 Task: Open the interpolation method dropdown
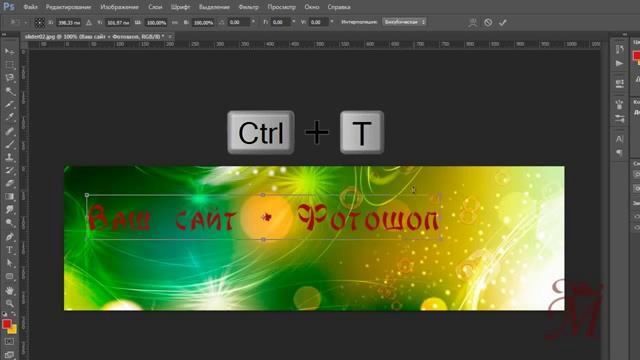(404, 22)
